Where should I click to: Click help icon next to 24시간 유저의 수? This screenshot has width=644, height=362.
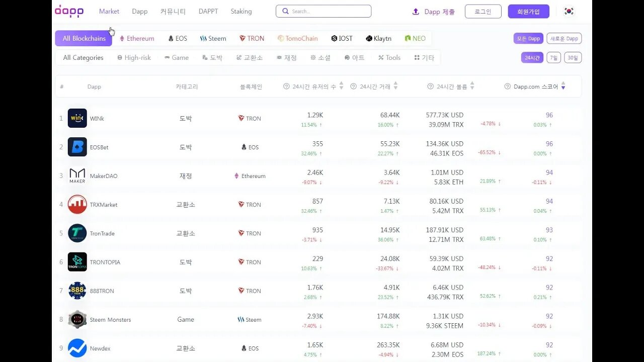pyautogui.click(x=287, y=86)
